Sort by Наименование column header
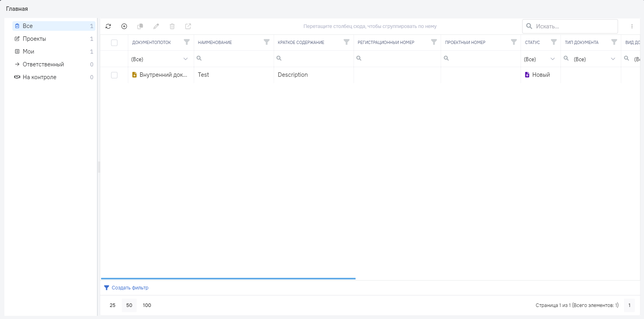The image size is (644, 319). point(215,42)
